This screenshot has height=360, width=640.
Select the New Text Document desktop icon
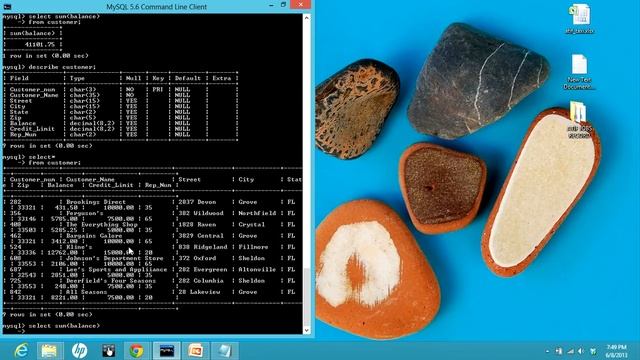point(579,72)
